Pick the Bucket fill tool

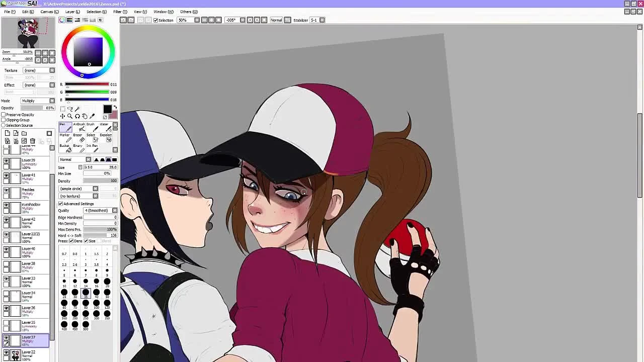pyautogui.click(x=64, y=148)
